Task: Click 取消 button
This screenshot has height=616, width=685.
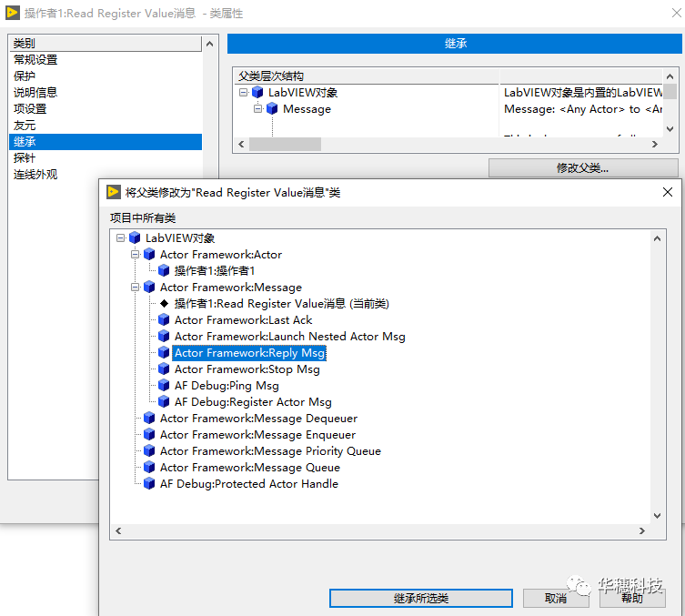Action: 556,598
